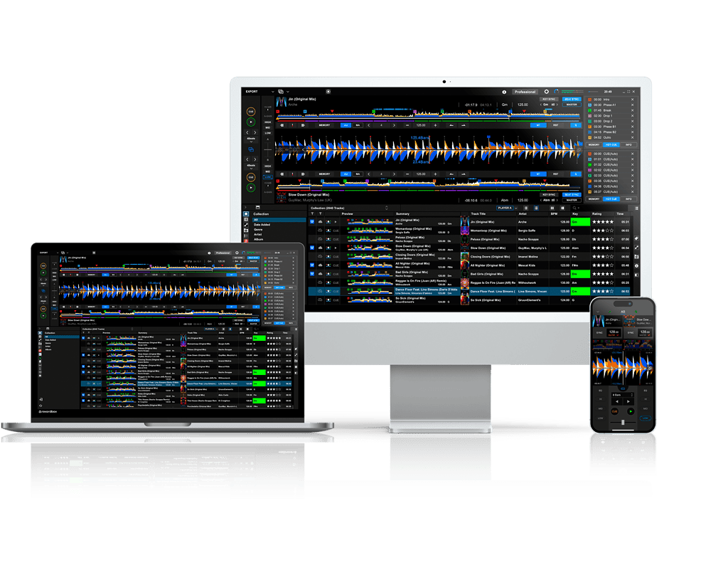Click the 2-player layout icon next to EXPORT on iMac
Image resolution: width=728 pixels, height=577 pixels.
click(280, 92)
